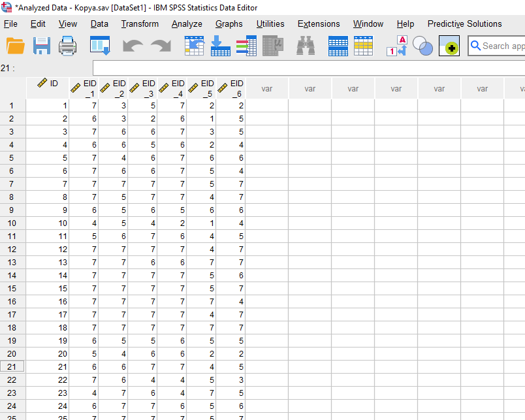This screenshot has width=525, height=420.
Task: Click the Search application field
Action: click(501, 46)
